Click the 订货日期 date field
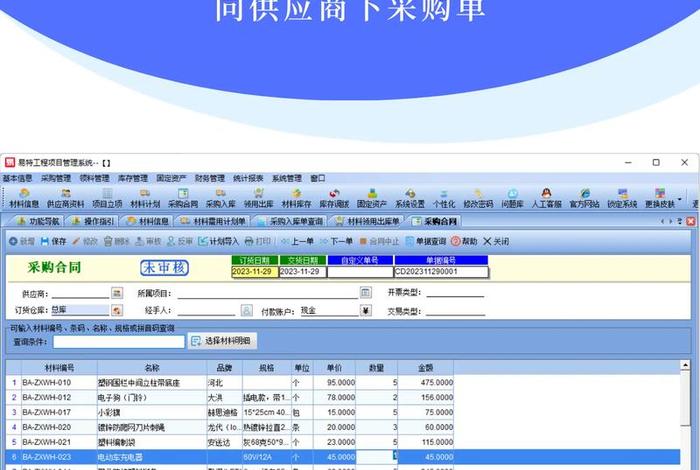The image size is (700, 470). click(255, 271)
